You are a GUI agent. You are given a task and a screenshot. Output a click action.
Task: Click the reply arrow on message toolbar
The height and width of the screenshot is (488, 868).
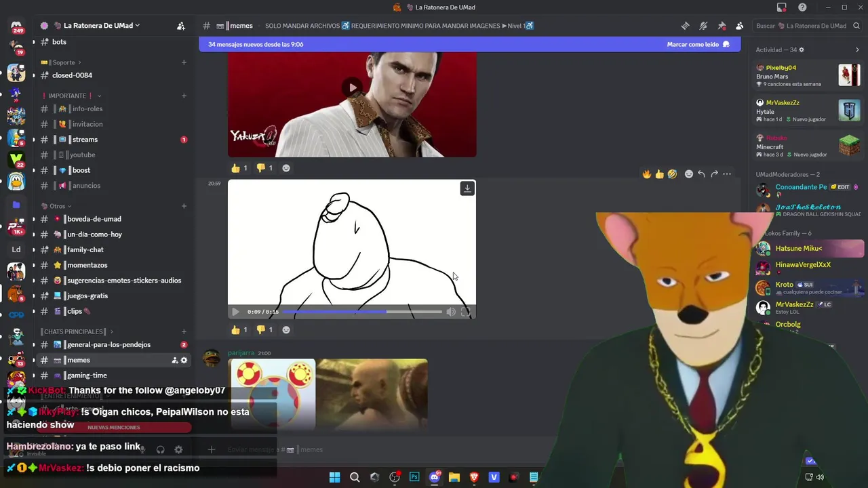[701, 174]
